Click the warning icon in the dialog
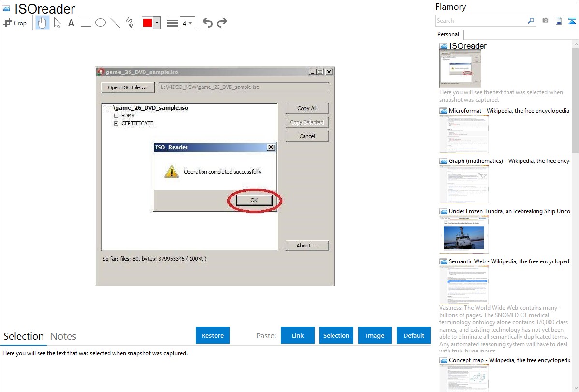The width and height of the screenshot is (579, 392). (x=172, y=172)
